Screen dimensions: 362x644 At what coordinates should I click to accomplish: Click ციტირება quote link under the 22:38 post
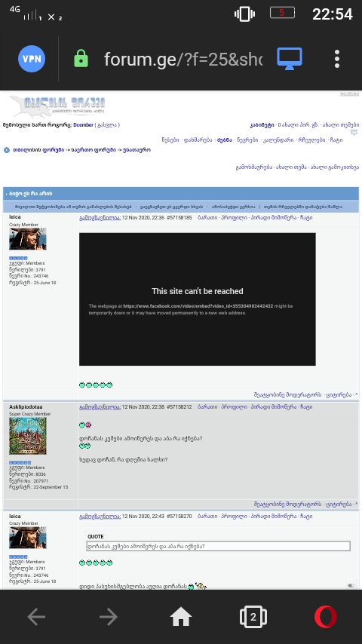click(x=339, y=504)
